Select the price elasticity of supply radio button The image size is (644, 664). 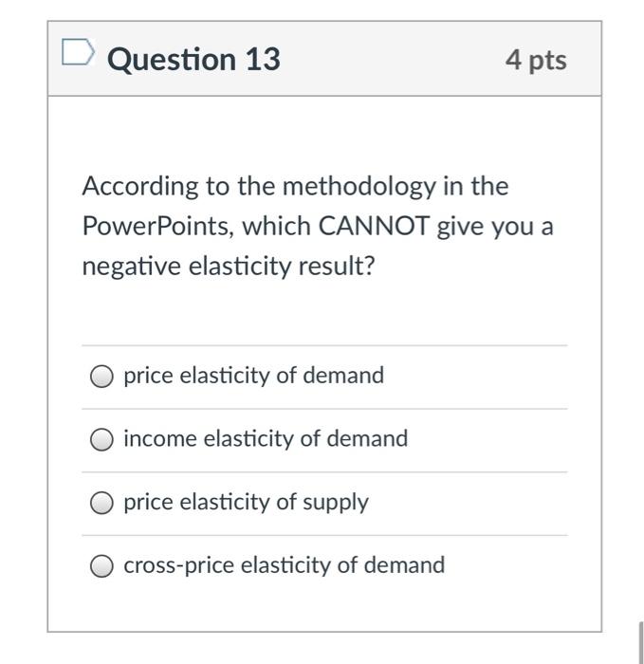pyautogui.click(x=101, y=503)
